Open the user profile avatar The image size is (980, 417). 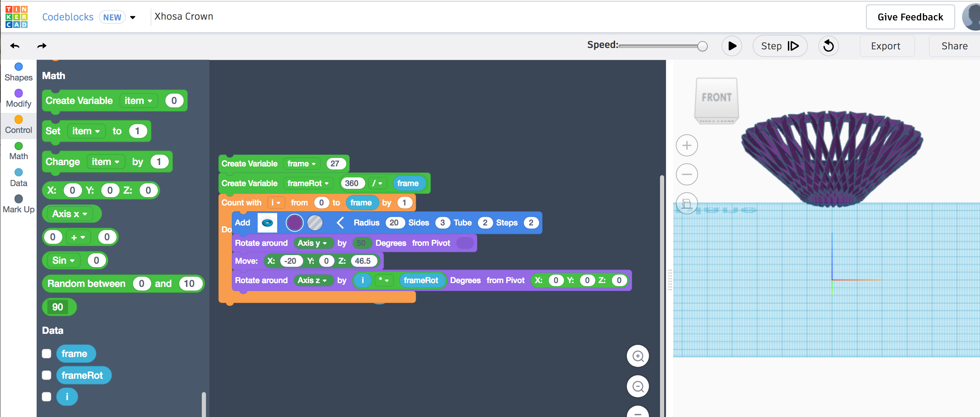point(972,17)
